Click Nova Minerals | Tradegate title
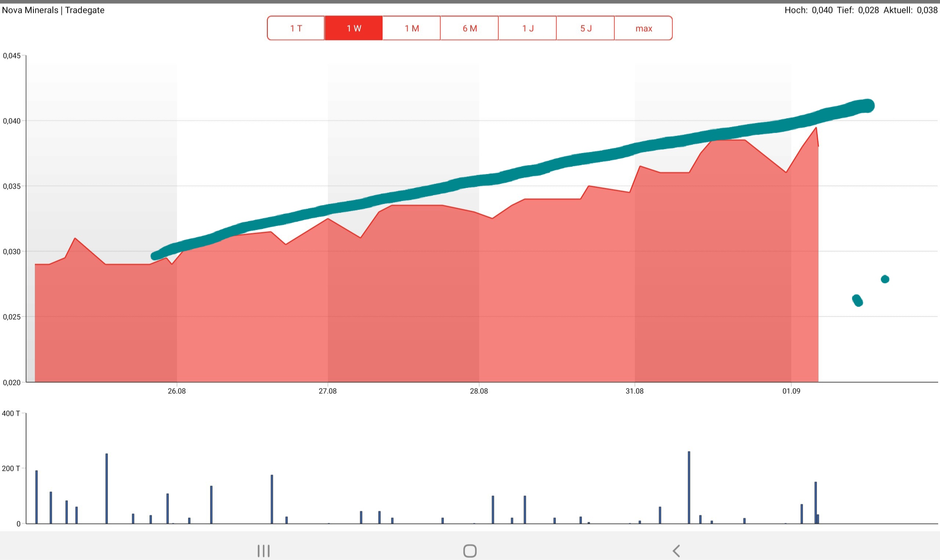The height and width of the screenshot is (560, 940). pyautogui.click(x=53, y=10)
